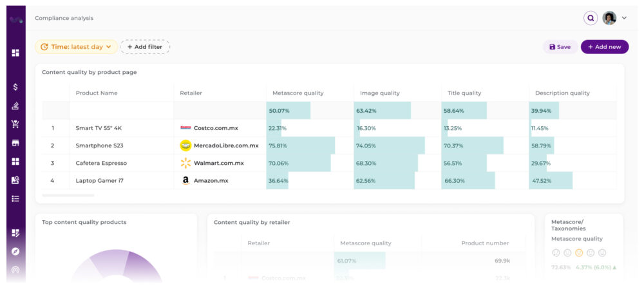Click the 70.06% metascore for Cafetera Espresso
This screenshot has width=644, height=300.
[278, 163]
